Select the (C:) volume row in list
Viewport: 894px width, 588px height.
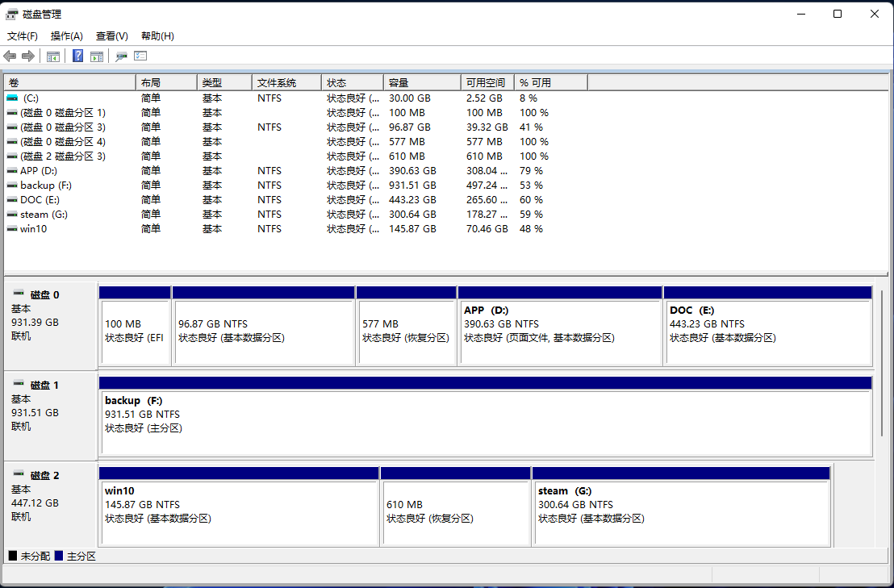coord(31,98)
